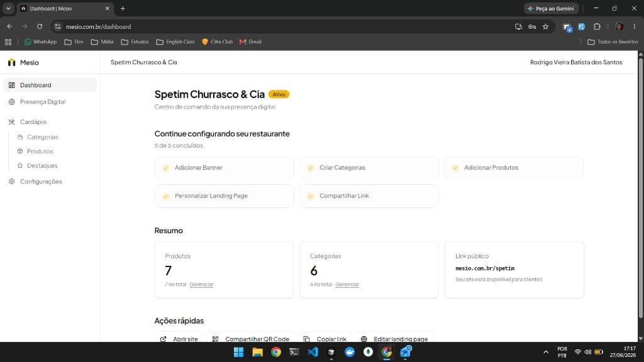This screenshot has height=362, width=644.
Task: Click Editar landing page quick action
Action: [x=394, y=339]
